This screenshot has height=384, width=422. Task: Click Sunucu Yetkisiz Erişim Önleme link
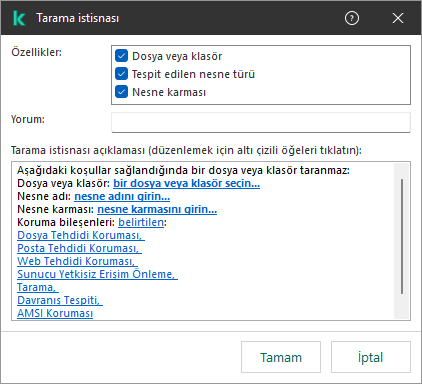[x=97, y=274]
